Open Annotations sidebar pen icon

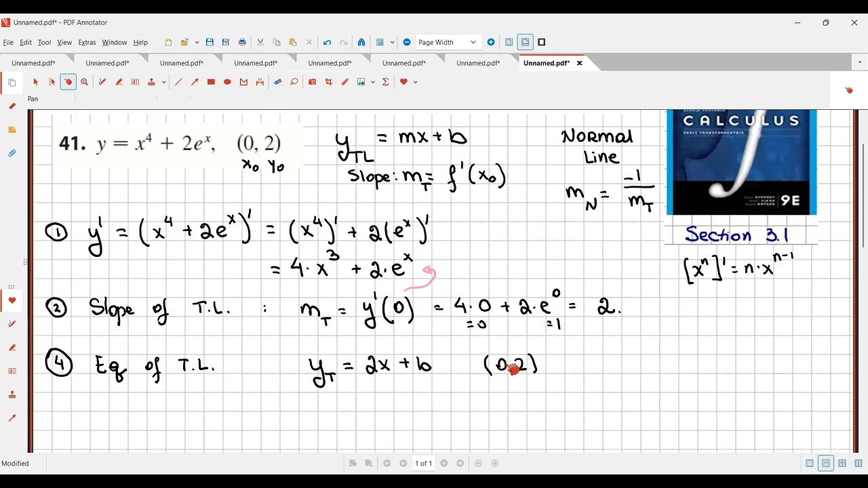point(12,106)
